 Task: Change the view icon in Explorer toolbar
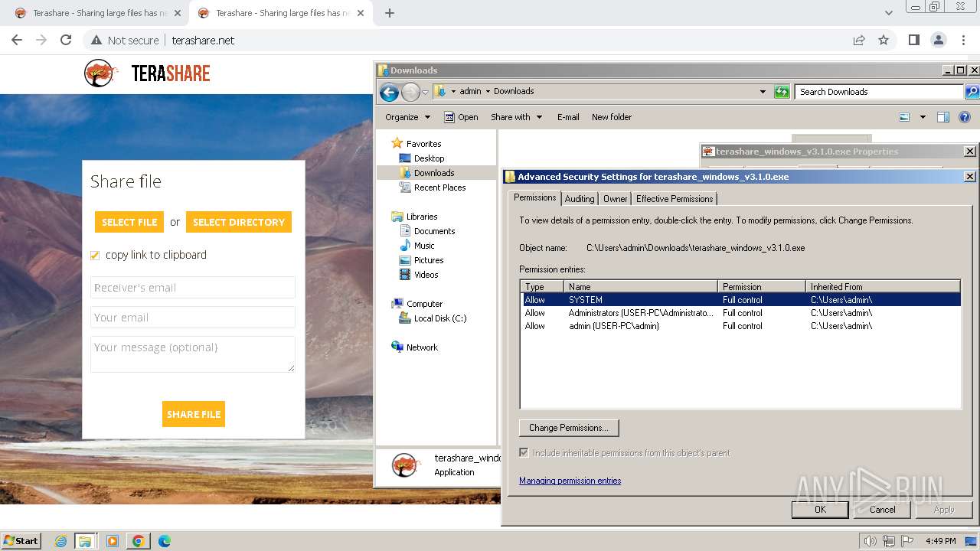tap(904, 117)
